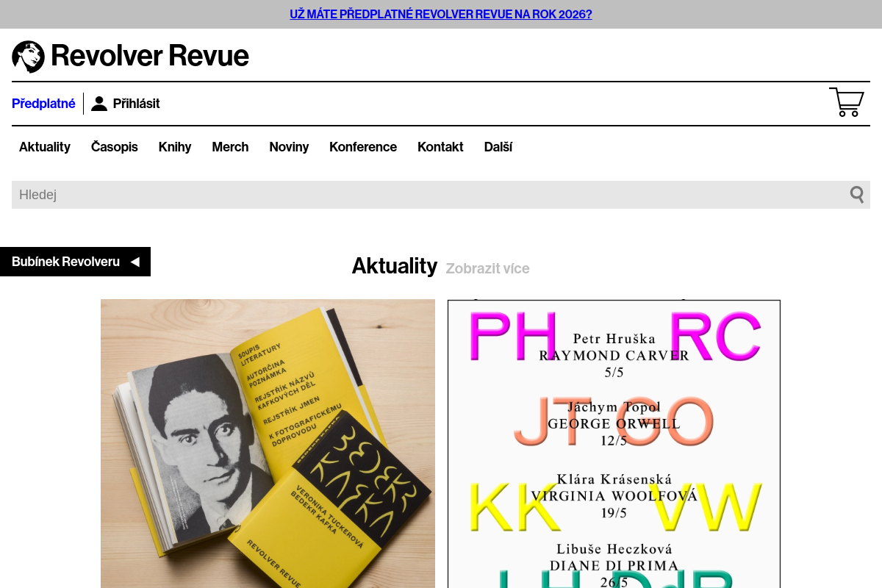Viewport: 882px width, 588px height.
Task: Open the 2026 subscription banner link
Action: 441,14
